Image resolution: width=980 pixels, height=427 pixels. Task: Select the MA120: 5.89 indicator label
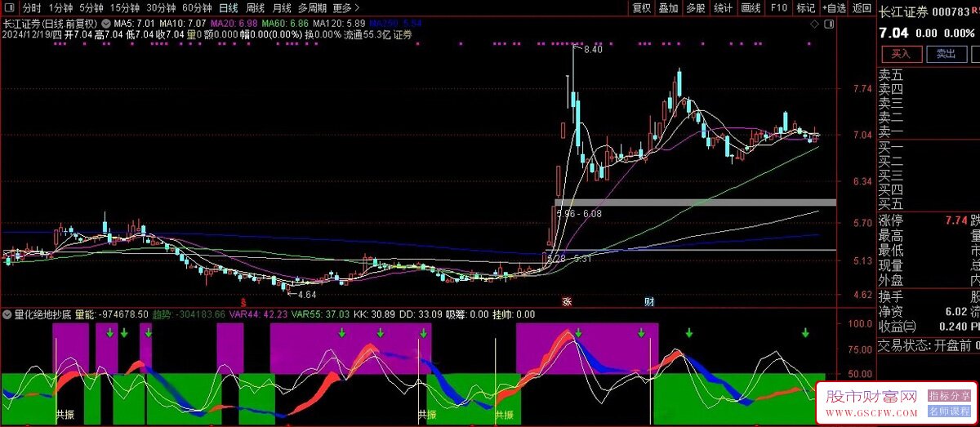pyautogui.click(x=339, y=24)
